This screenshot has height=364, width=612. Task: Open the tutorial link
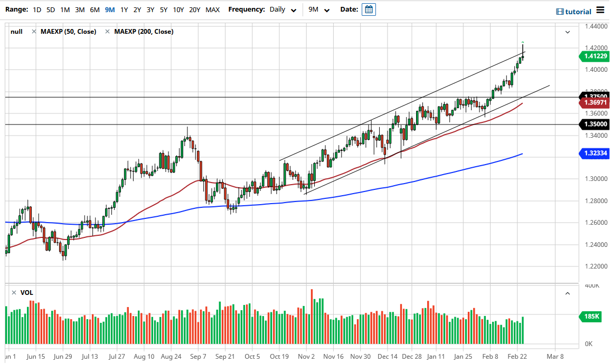point(578,12)
